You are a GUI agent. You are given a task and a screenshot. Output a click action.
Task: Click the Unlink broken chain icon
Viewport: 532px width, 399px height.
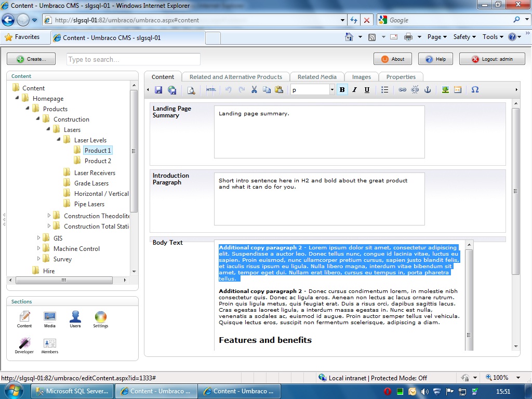pos(415,89)
